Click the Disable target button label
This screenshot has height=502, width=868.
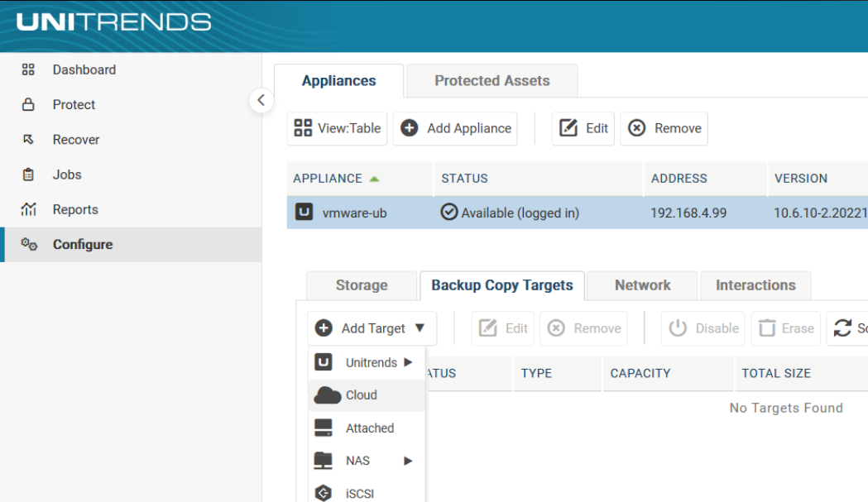coord(717,328)
